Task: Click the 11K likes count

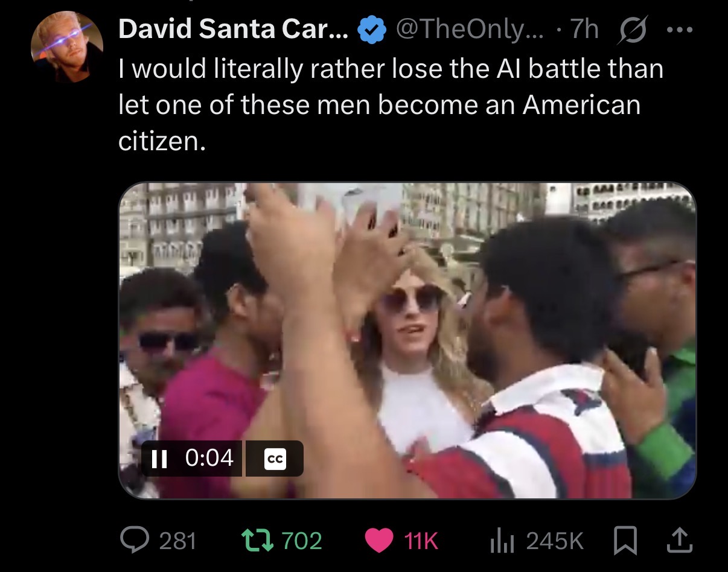Action: [420, 541]
